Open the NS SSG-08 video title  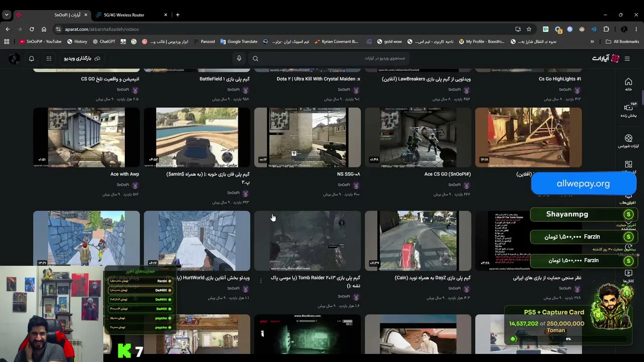(349, 174)
